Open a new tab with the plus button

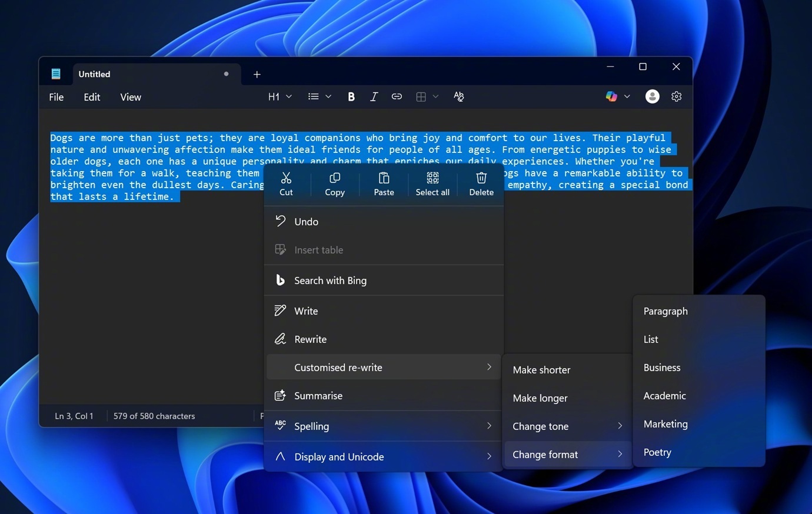(257, 74)
